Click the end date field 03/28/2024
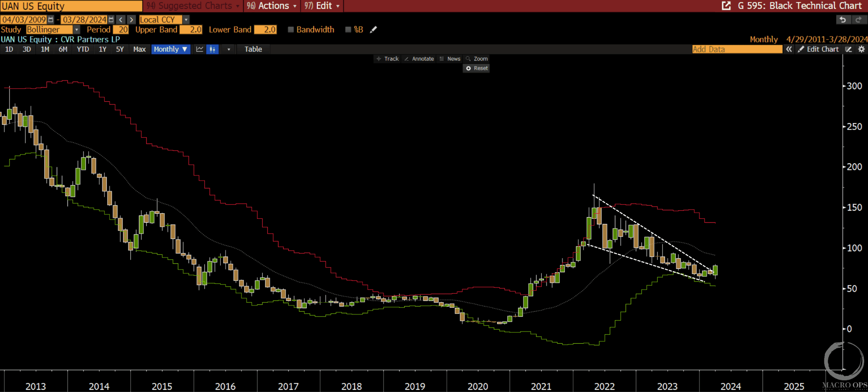The height and width of the screenshot is (392, 868). coord(84,19)
